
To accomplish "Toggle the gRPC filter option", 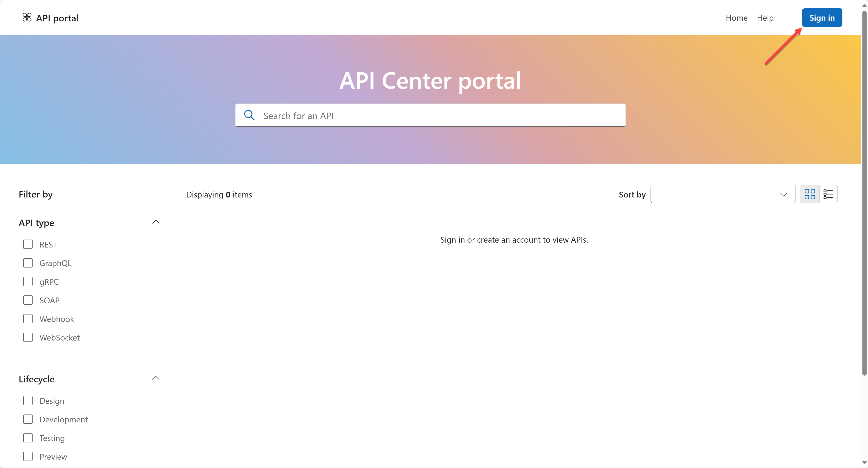I will (x=28, y=281).
